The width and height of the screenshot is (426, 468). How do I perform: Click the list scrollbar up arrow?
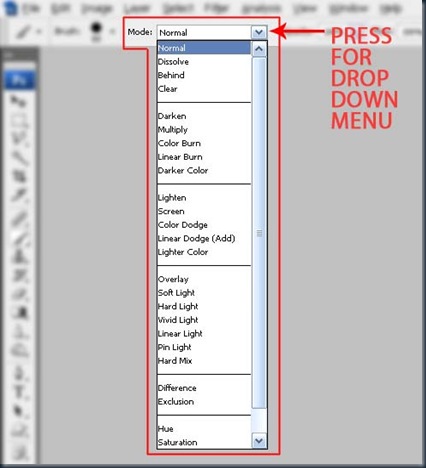point(259,49)
